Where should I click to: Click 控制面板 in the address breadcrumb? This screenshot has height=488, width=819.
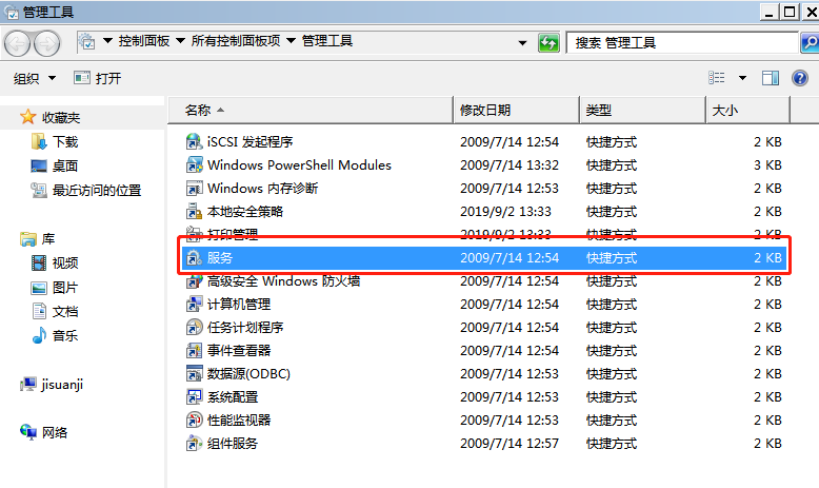tap(144, 42)
